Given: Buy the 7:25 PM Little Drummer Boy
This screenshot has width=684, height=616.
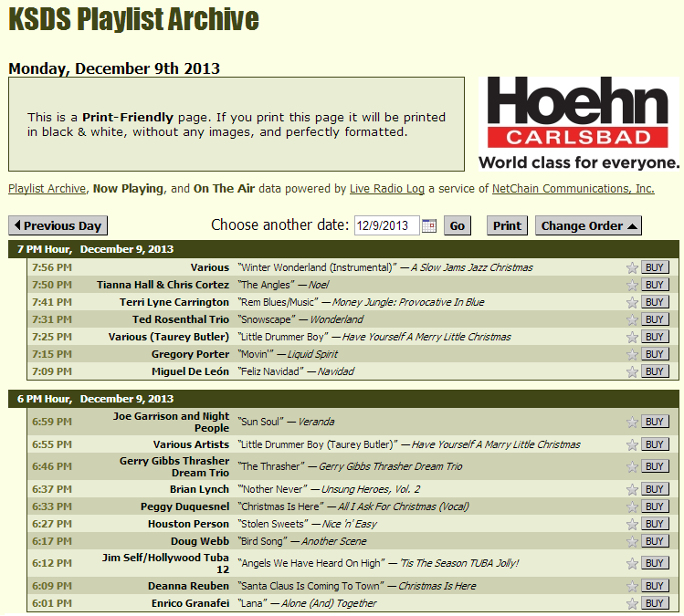Looking at the screenshot, I should 655,337.
